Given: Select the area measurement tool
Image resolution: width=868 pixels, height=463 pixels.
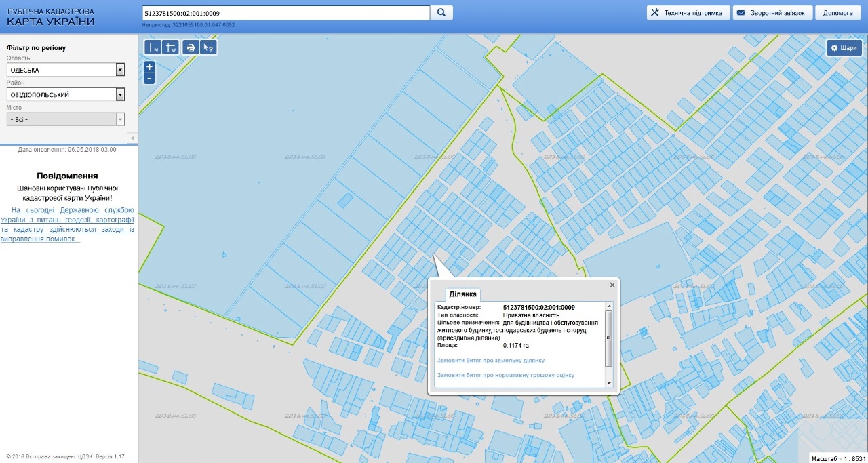Looking at the screenshot, I should 170,47.
